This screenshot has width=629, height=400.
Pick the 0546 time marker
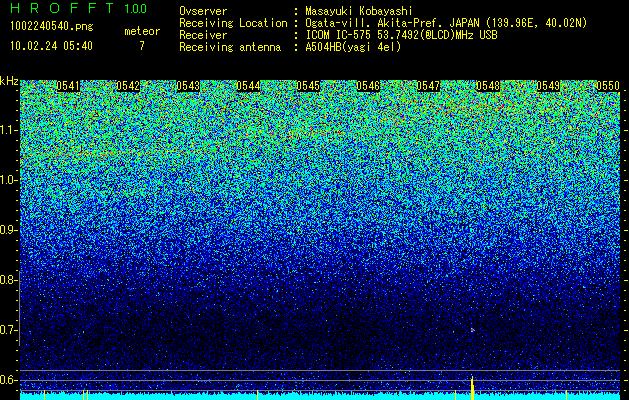click(368, 86)
